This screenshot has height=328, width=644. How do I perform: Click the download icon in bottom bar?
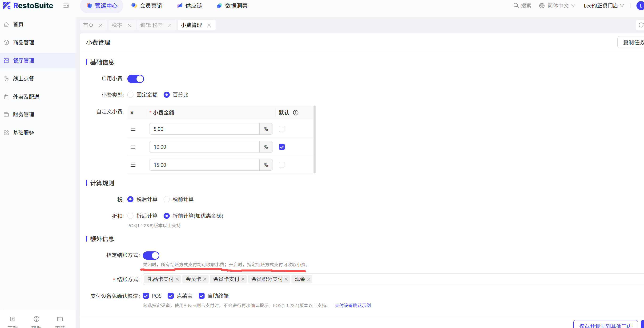click(x=12, y=319)
